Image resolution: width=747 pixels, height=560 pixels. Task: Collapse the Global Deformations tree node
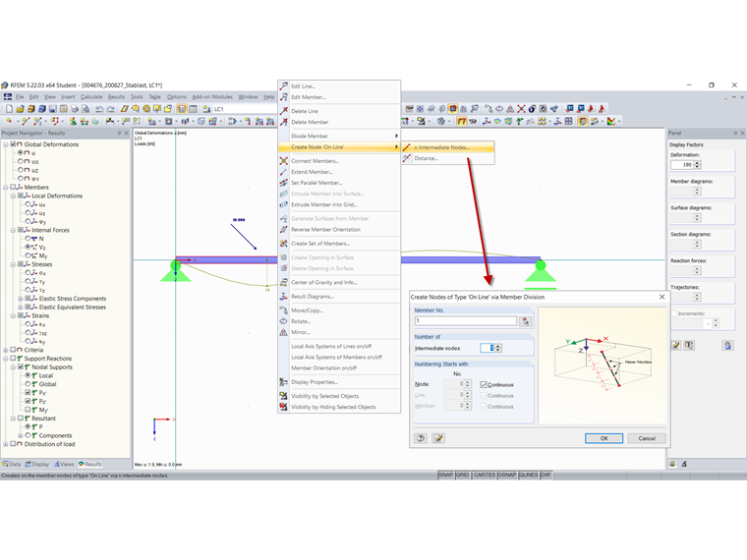pyautogui.click(x=6, y=144)
